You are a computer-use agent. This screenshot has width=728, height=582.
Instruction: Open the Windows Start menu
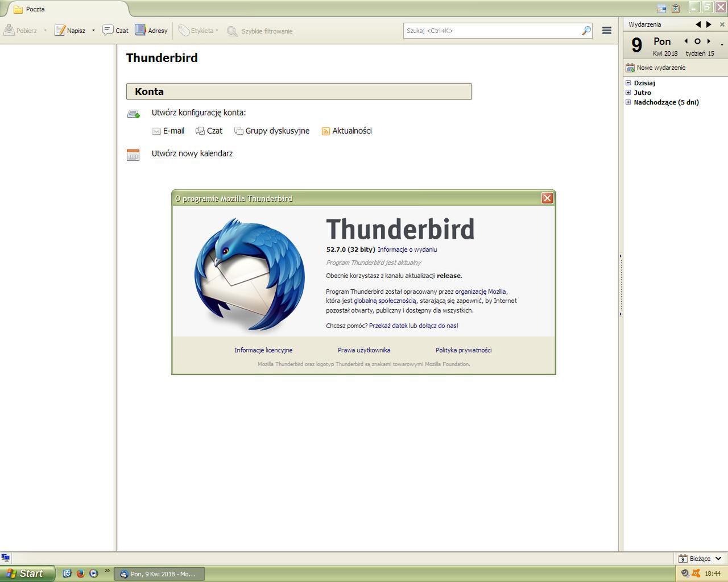pos(27,573)
